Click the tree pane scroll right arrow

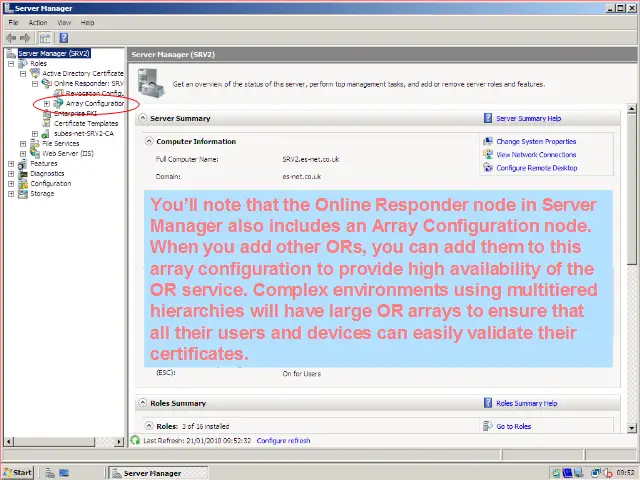[x=119, y=441]
